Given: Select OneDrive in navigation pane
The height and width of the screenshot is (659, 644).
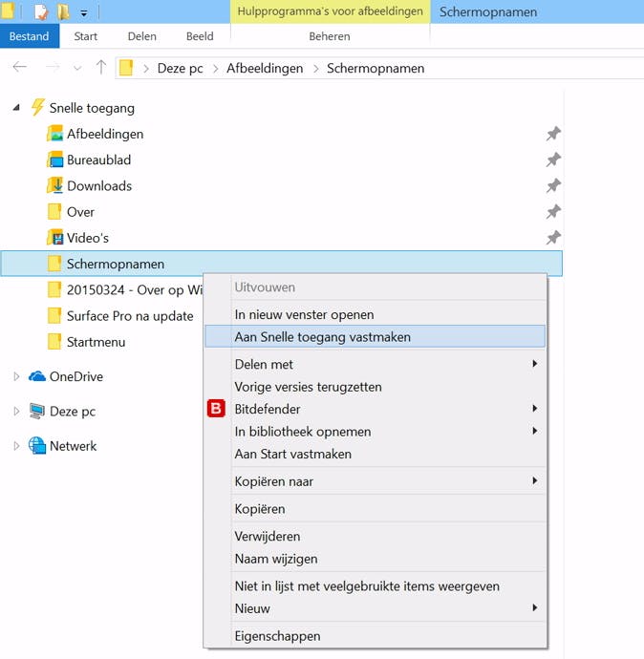Looking at the screenshot, I should pos(76,376).
